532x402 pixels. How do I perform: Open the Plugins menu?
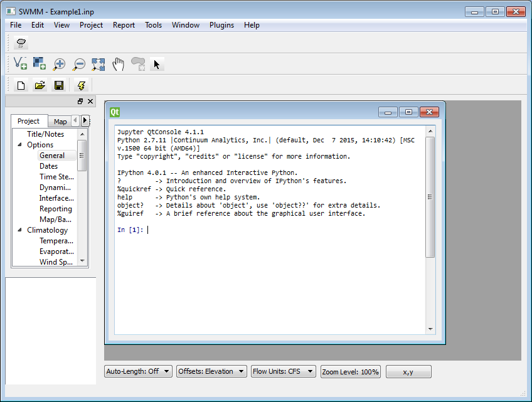(x=221, y=25)
